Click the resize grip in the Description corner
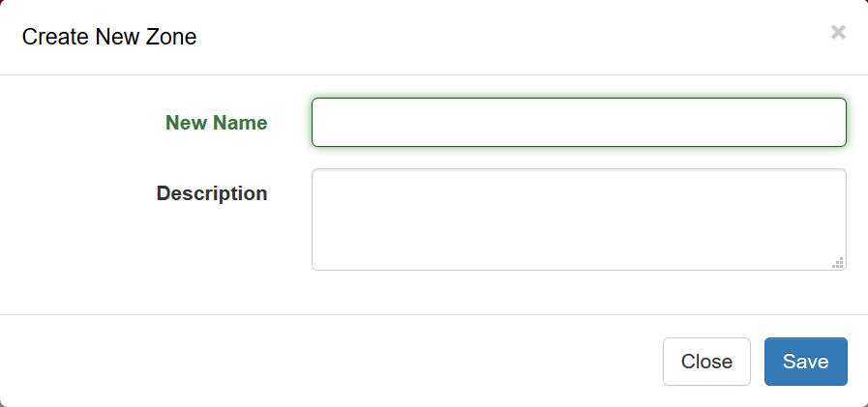The height and width of the screenshot is (407, 868). (x=838, y=262)
